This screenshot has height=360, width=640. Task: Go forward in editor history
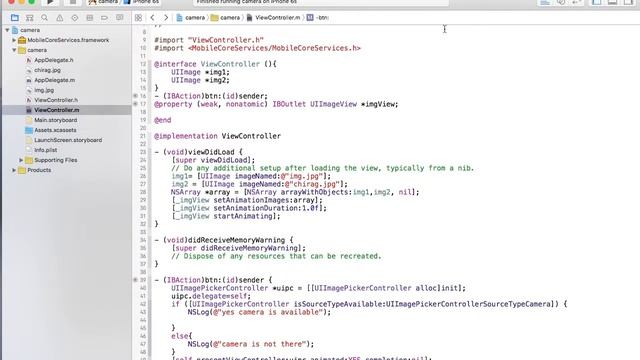(x=166, y=18)
